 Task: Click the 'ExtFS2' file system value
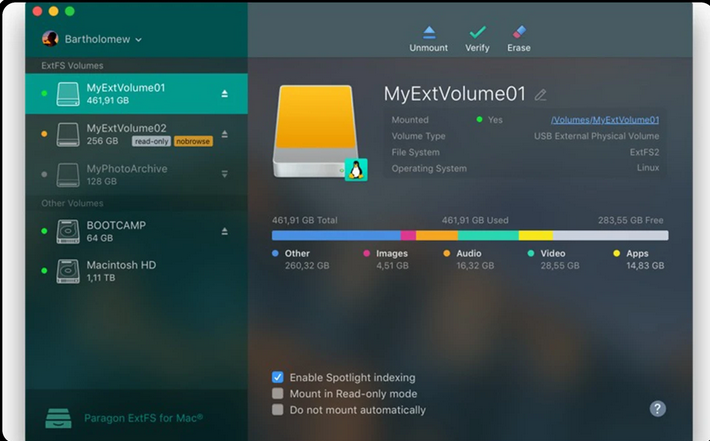tap(644, 152)
